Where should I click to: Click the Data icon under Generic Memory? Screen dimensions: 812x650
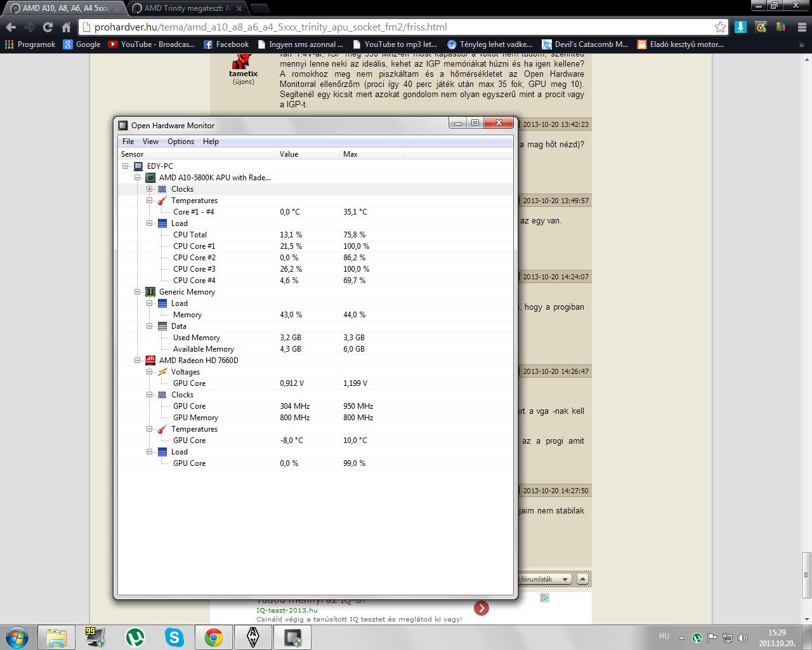point(162,326)
